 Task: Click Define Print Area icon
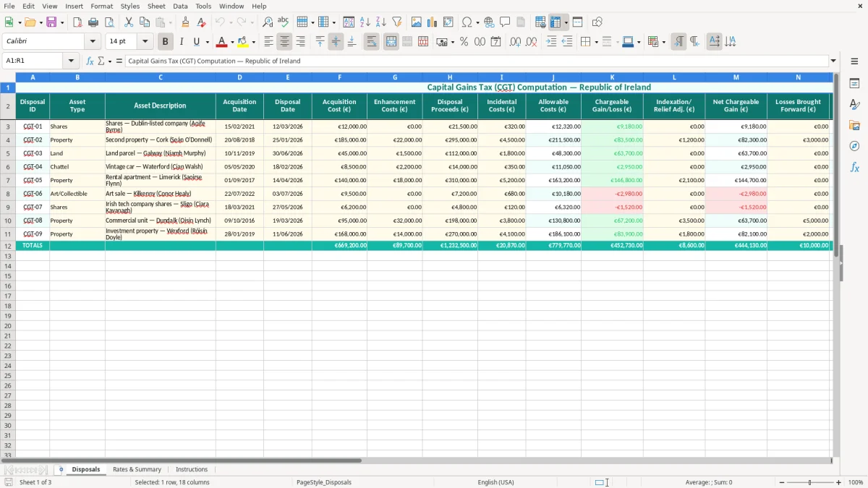pos(540,22)
